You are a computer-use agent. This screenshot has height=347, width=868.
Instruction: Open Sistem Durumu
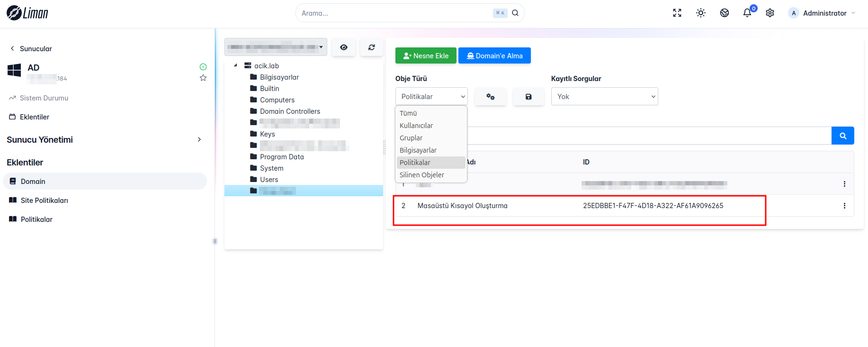(38, 98)
